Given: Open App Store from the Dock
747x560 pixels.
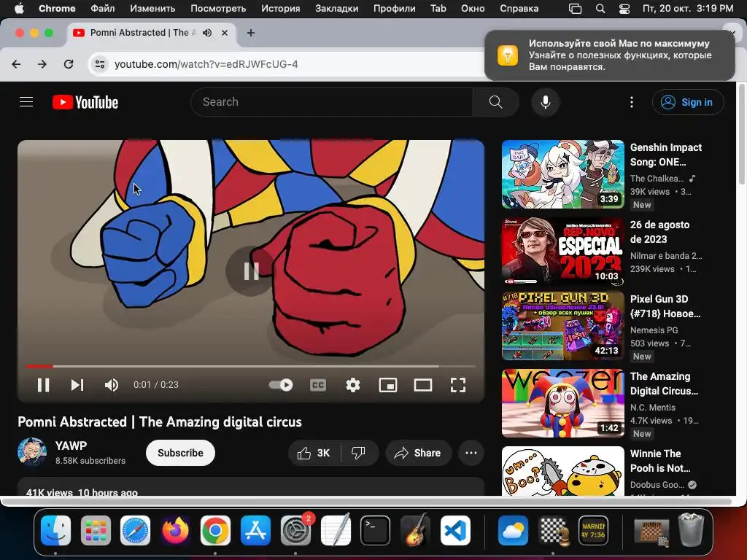Looking at the screenshot, I should pyautogui.click(x=256, y=531).
